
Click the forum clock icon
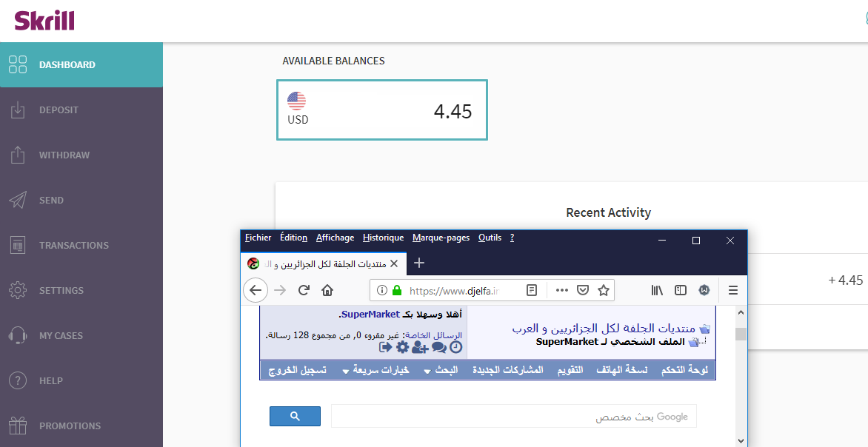pos(455,347)
